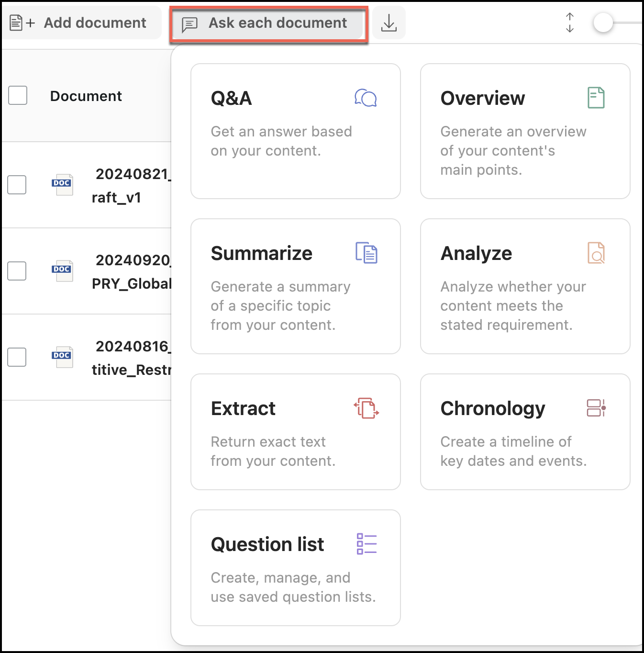644x653 pixels.
Task: Open the 20240821 DOC file thumbnail
Action: pyautogui.click(x=62, y=185)
